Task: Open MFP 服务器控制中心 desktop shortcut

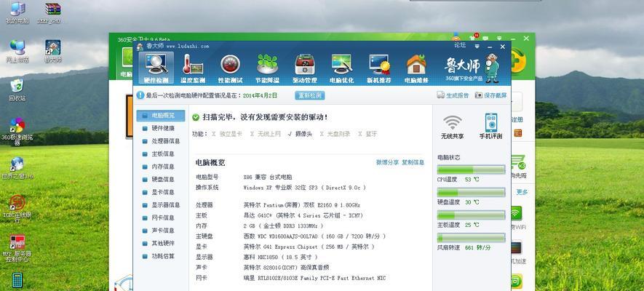Action: (17, 248)
